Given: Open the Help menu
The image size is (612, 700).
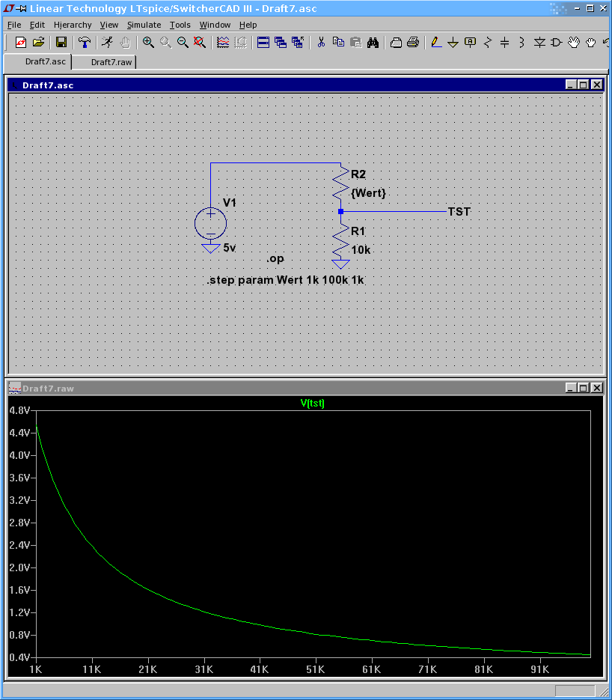Looking at the screenshot, I should pos(248,25).
